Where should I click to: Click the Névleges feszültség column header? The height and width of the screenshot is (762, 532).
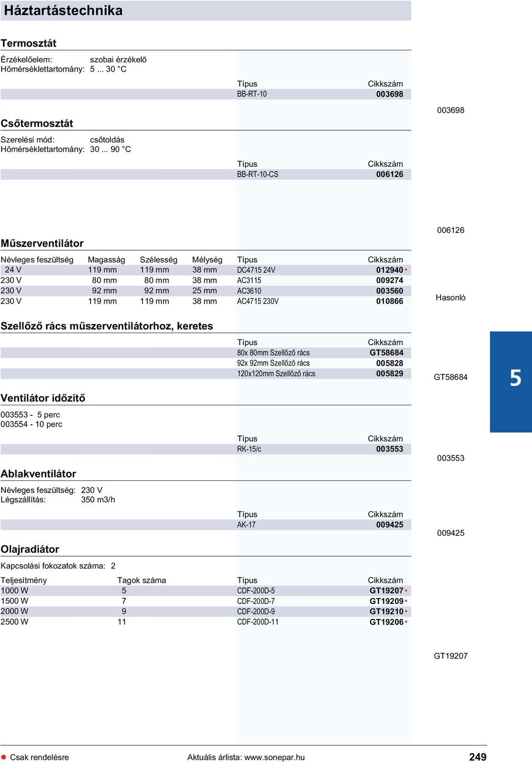pyautogui.click(x=37, y=260)
